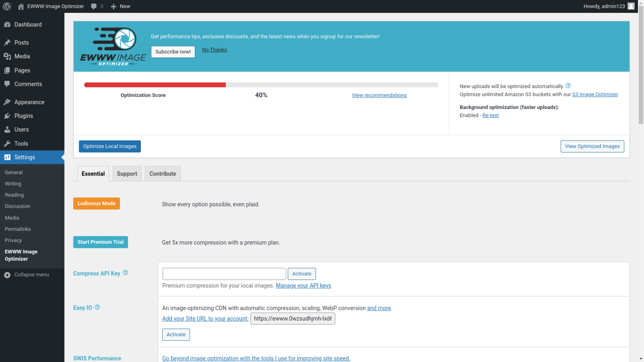Open the New content dropdown in the admin bar

[120, 6]
